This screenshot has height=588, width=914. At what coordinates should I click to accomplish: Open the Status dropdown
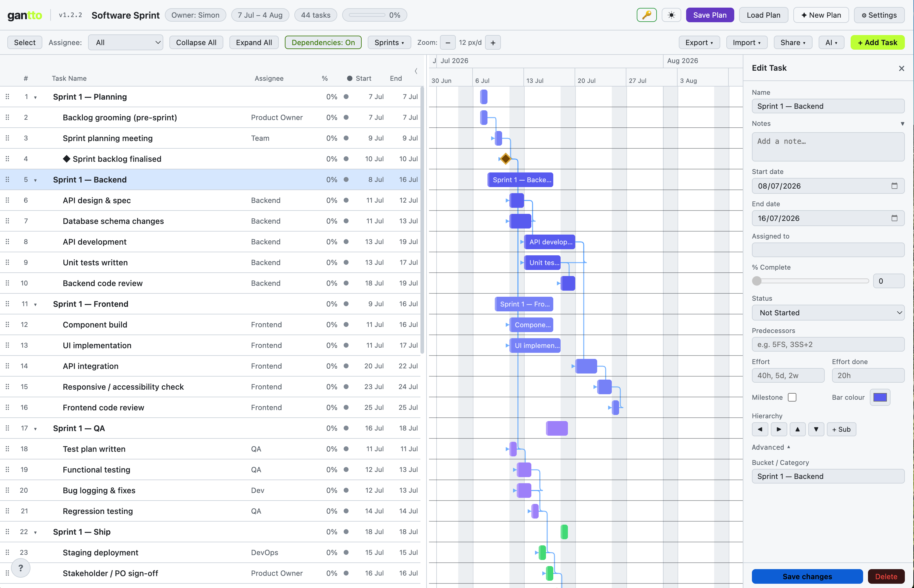pyautogui.click(x=828, y=313)
